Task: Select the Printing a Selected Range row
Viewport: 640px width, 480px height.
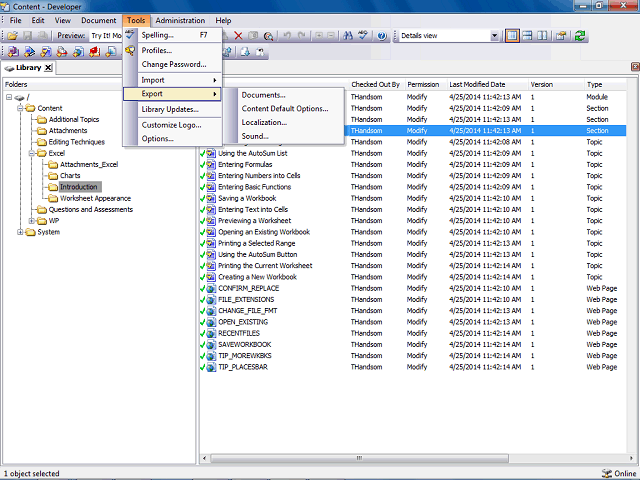Action: point(413,243)
